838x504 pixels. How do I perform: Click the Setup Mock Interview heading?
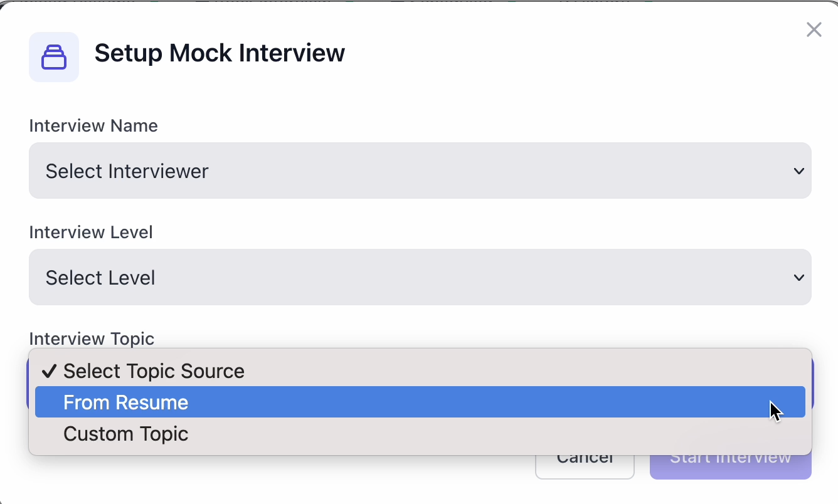coord(220,53)
